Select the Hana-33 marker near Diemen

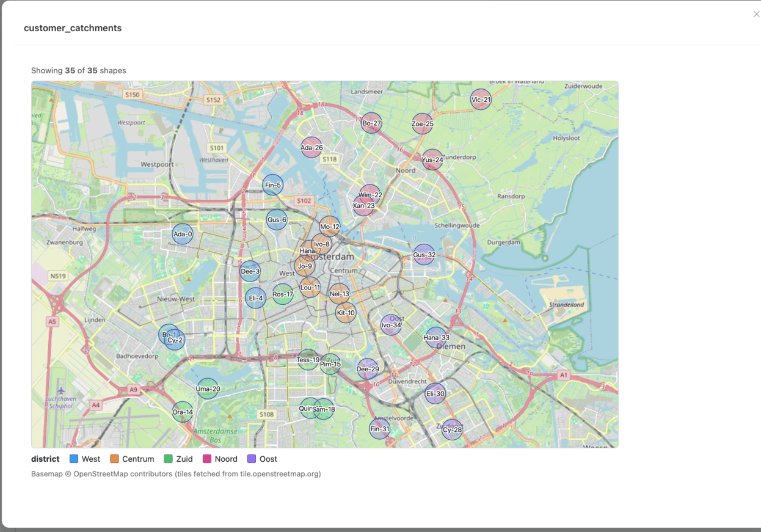pos(436,338)
